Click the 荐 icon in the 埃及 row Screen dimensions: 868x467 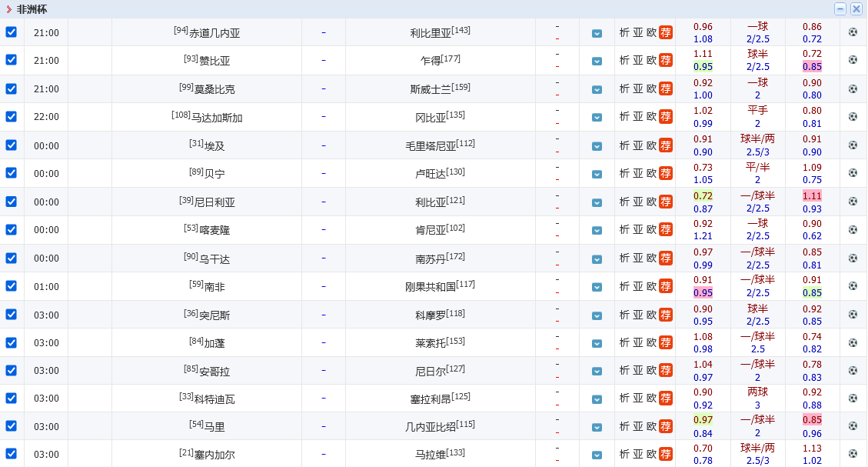(x=666, y=145)
